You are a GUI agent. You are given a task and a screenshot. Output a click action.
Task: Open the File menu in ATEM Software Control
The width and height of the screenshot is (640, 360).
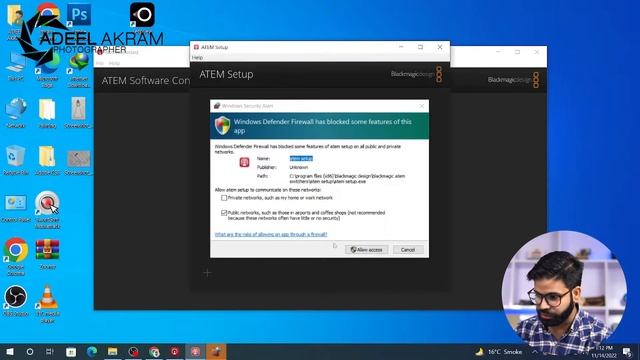(x=100, y=63)
